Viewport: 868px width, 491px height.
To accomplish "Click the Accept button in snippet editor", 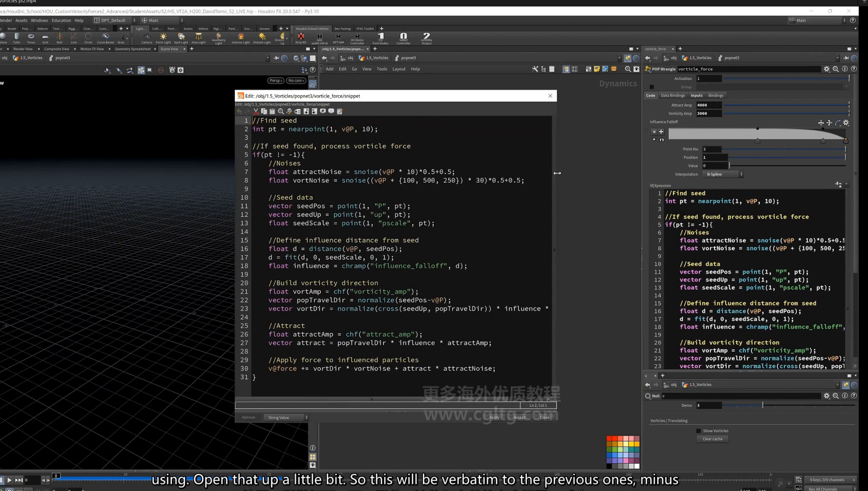I will coord(520,418).
